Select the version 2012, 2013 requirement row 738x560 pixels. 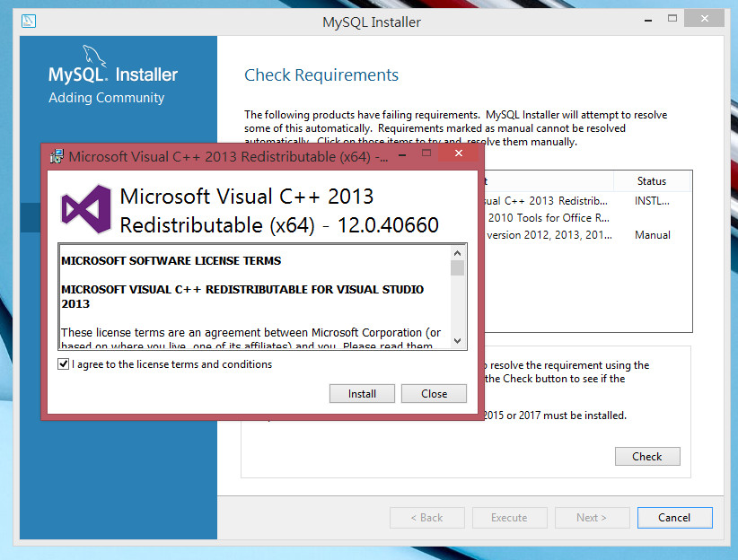point(586,235)
